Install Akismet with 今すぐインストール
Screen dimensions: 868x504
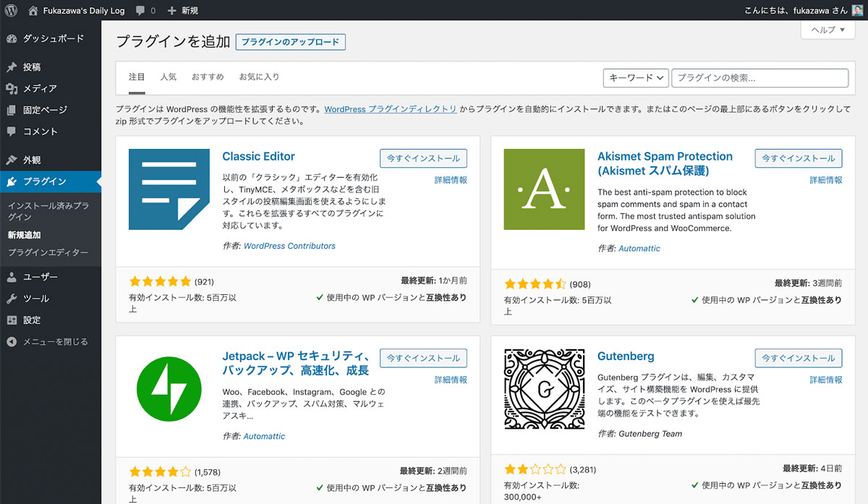tap(799, 158)
